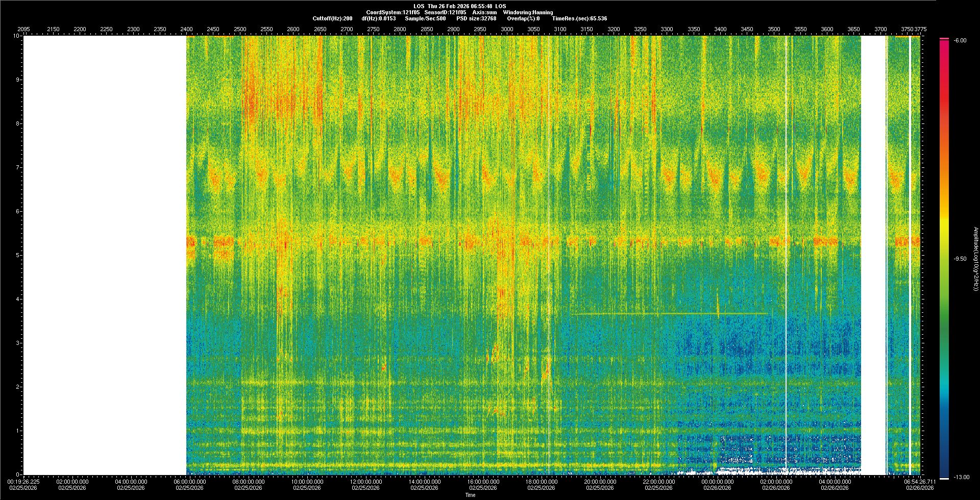Click the Time x-axis title label

(470, 495)
